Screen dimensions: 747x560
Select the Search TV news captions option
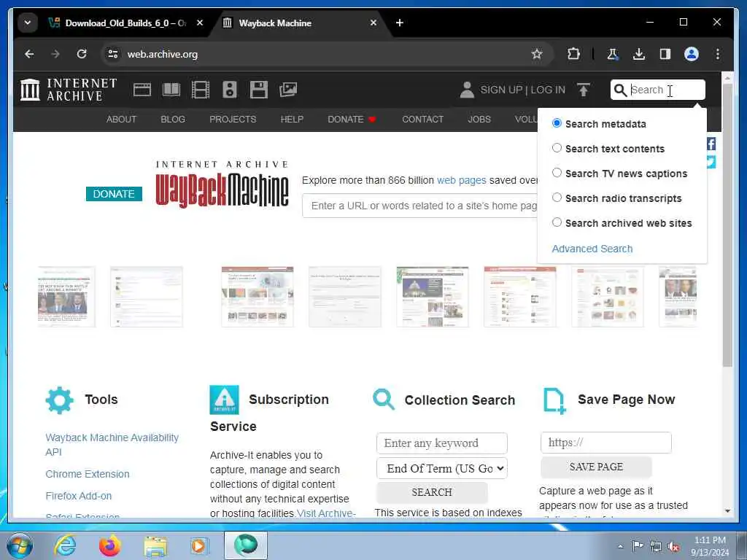(x=557, y=173)
